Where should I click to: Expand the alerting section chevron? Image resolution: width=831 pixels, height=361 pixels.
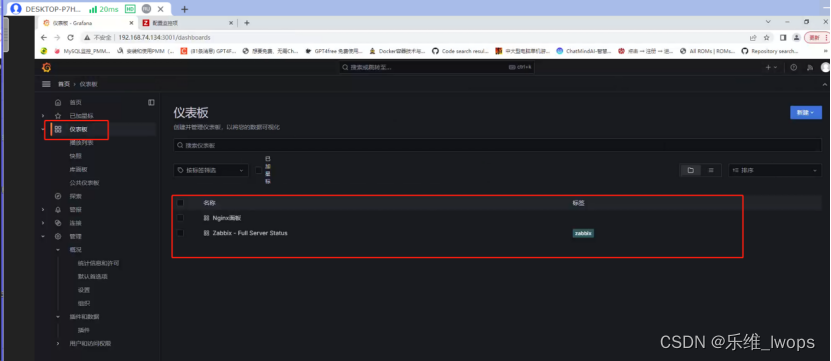[43, 209]
